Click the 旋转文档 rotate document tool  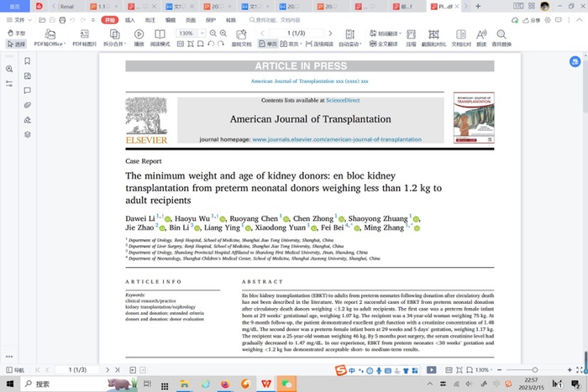coord(241,38)
